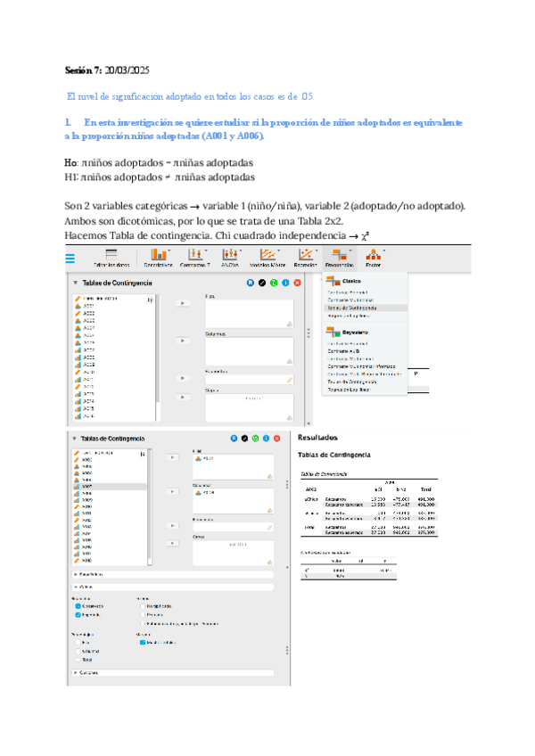
Task: Click assign arrow beside Capas in upper panel
Action: pyautogui.click(x=183, y=398)
